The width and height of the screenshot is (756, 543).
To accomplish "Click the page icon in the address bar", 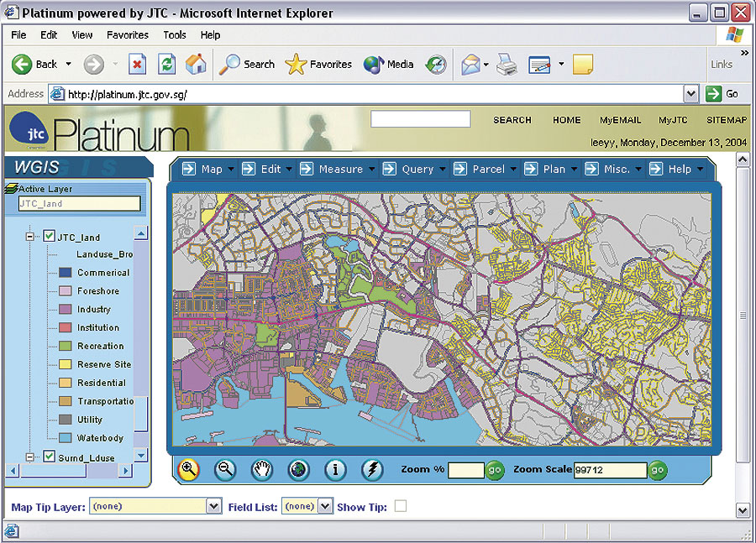I will 57,93.
